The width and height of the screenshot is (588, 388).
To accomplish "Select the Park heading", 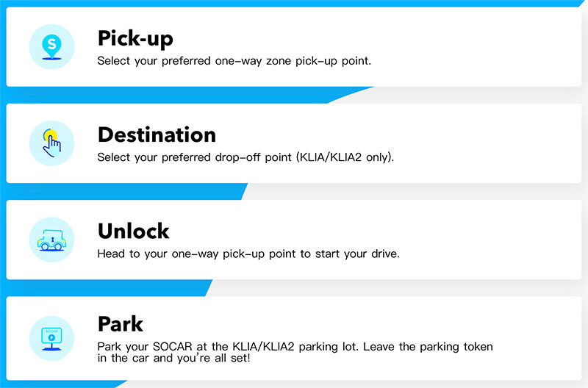I will (121, 324).
